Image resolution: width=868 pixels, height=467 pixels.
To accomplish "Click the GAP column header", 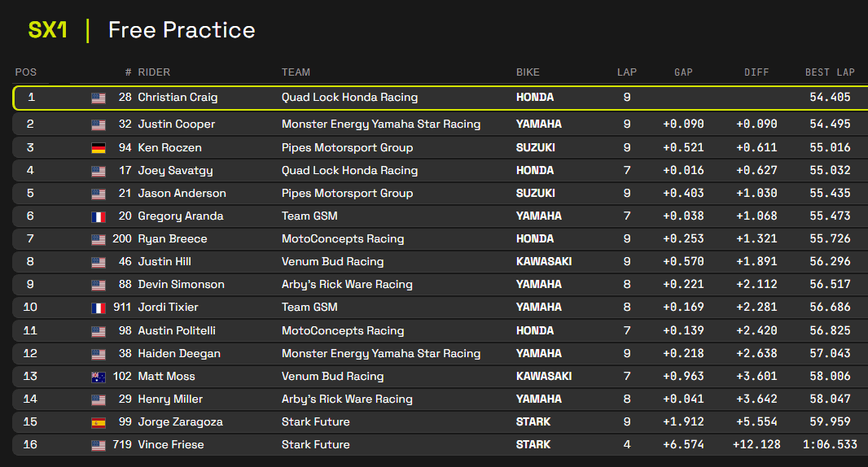I will [683, 72].
